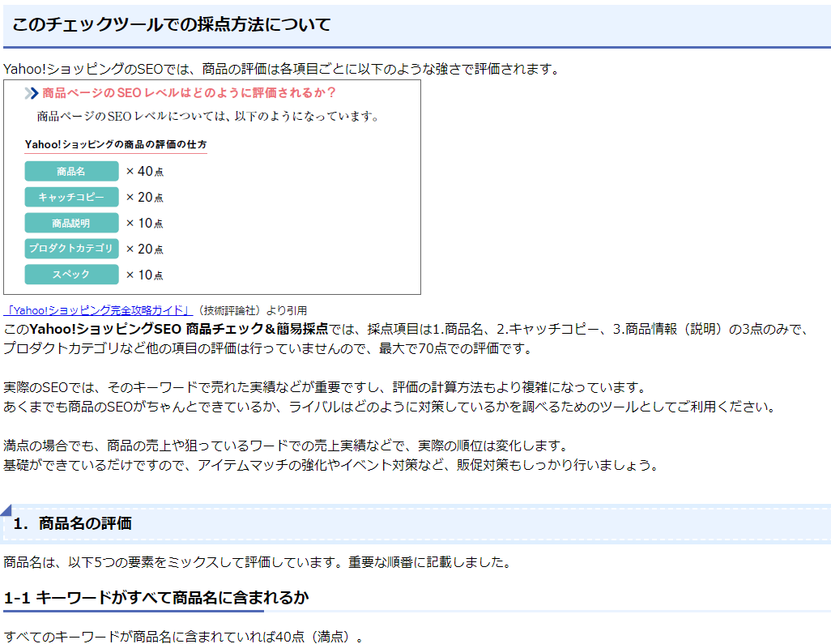Click text Yahoo!ショッピングの商品の評価の仕方
831x644 pixels.
pos(116,144)
